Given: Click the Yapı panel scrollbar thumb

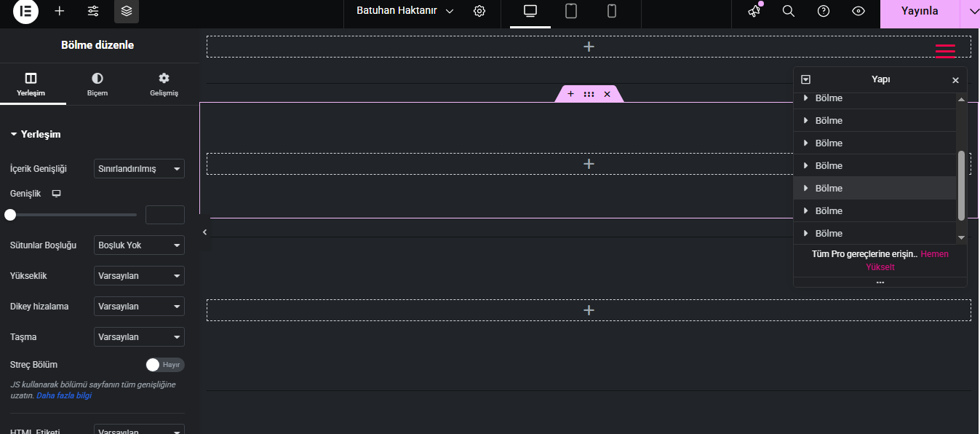Looking at the screenshot, I should pyautogui.click(x=961, y=186).
